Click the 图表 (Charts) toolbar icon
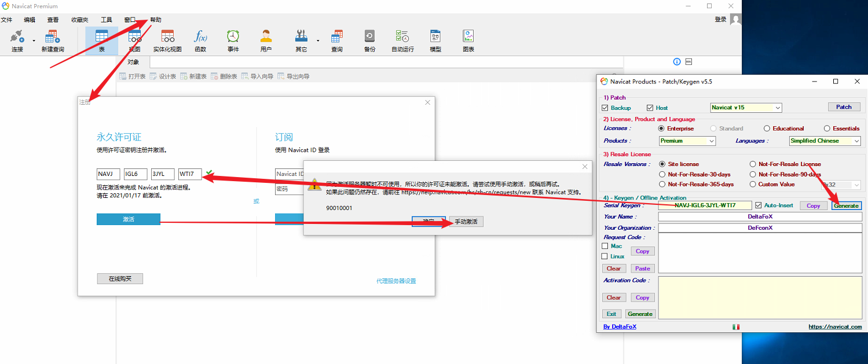Screen dimensions: 868x364 point(468,41)
